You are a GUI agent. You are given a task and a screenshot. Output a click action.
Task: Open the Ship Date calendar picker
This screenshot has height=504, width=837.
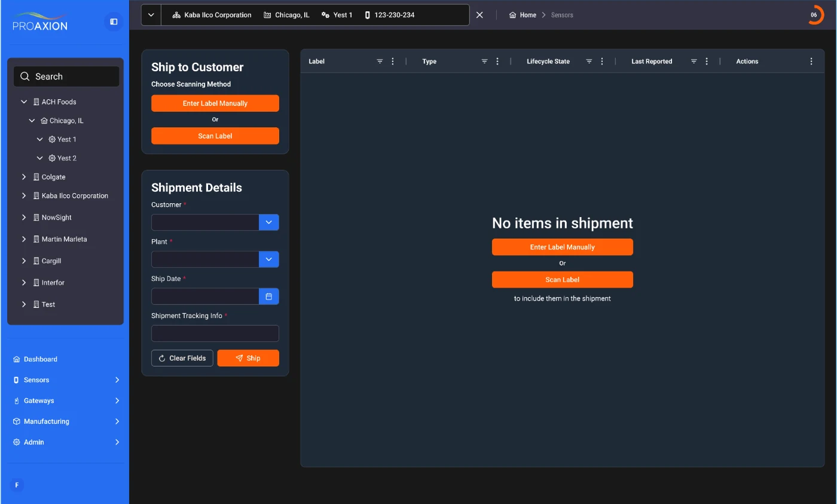[268, 297]
